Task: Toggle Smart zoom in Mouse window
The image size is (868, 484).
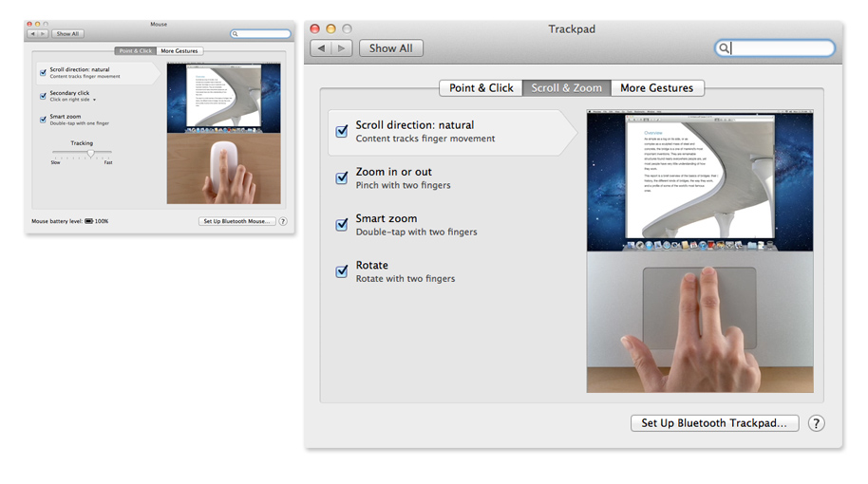Action: pyautogui.click(x=43, y=120)
